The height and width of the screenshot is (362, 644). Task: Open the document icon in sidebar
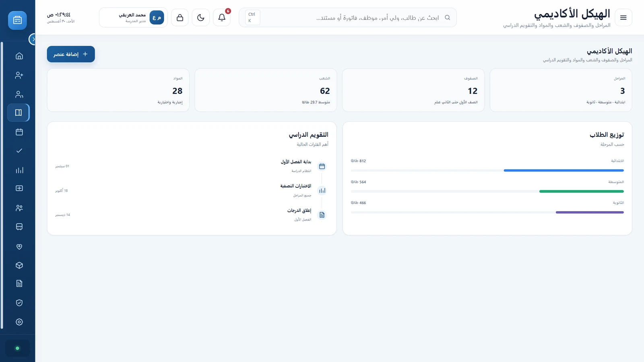pos(19,284)
